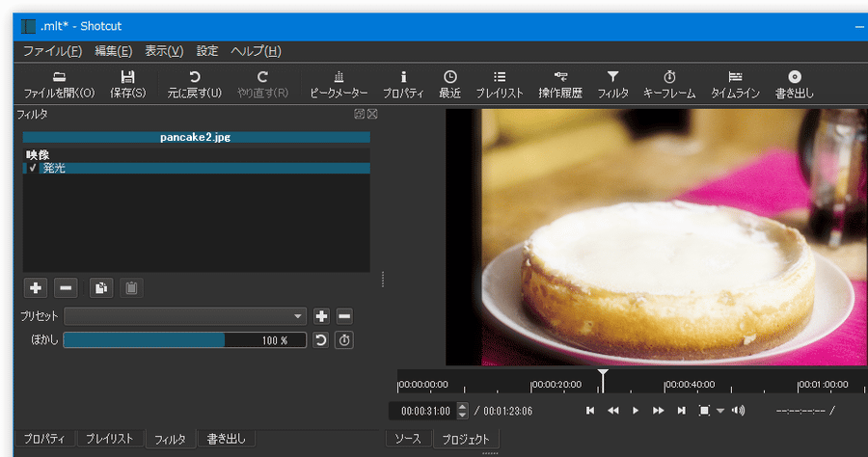Play the video
The image size is (868, 457).
click(x=636, y=411)
